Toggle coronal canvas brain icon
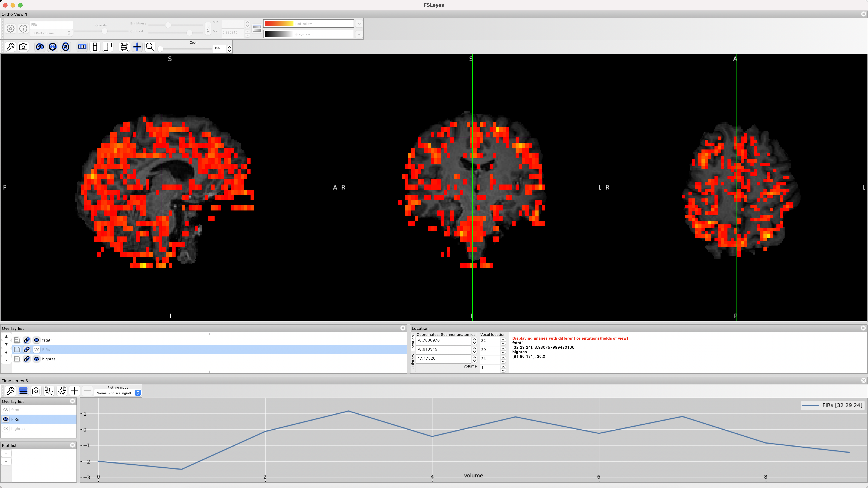This screenshot has height=488, width=868. [53, 47]
